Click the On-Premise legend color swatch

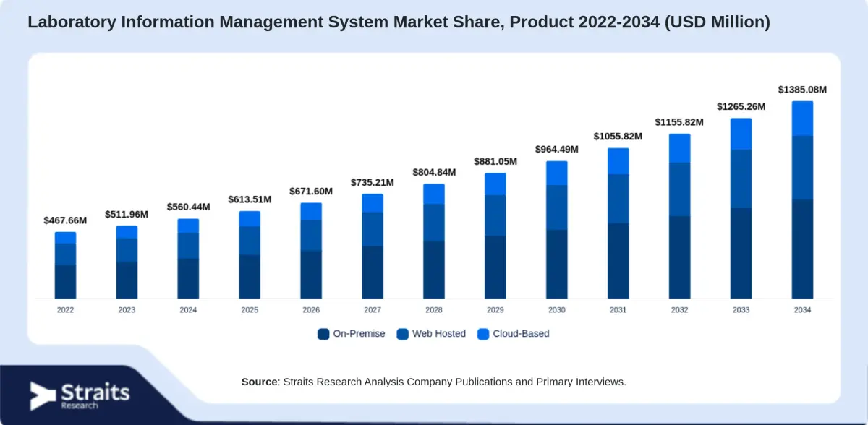(323, 334)
